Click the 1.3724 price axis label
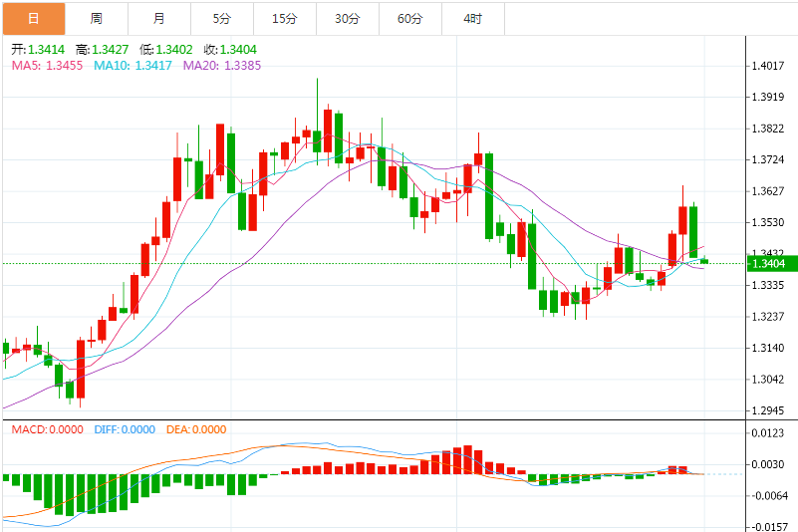This screenshot has height=532, width=798. point(768,159)
